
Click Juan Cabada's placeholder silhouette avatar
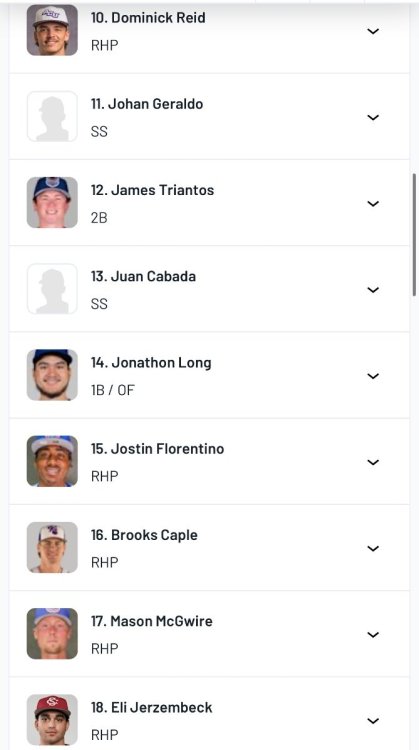click(x=52, y=288)
